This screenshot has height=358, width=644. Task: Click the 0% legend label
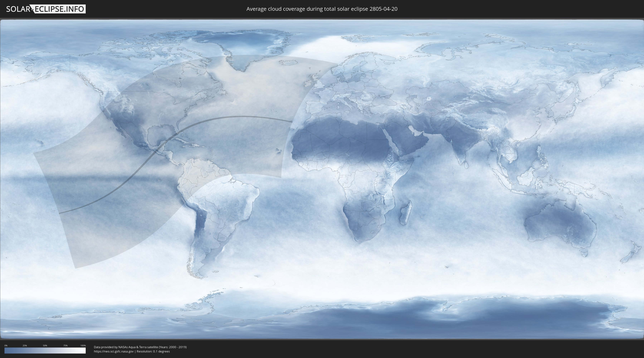tap(6, 345)
